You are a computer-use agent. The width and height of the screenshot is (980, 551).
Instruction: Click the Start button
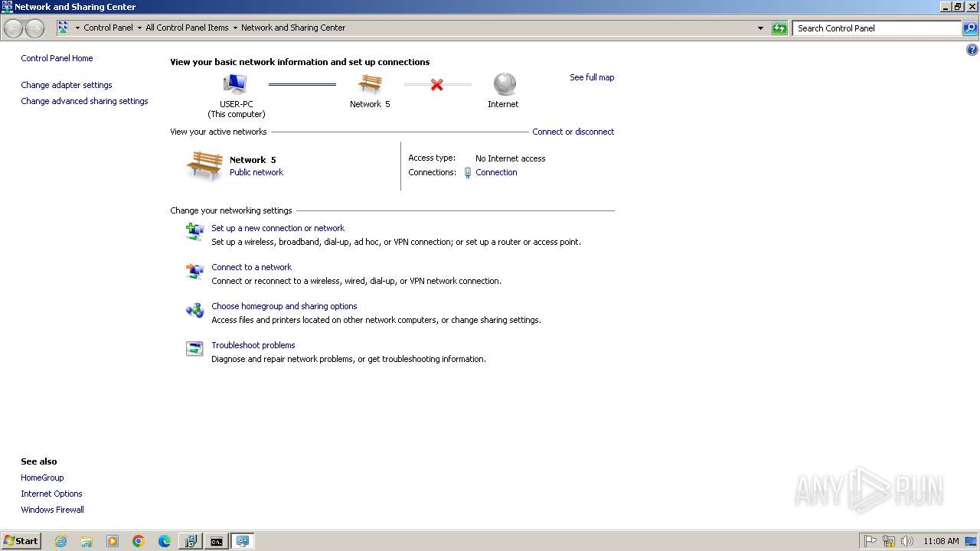coord(21,541)
